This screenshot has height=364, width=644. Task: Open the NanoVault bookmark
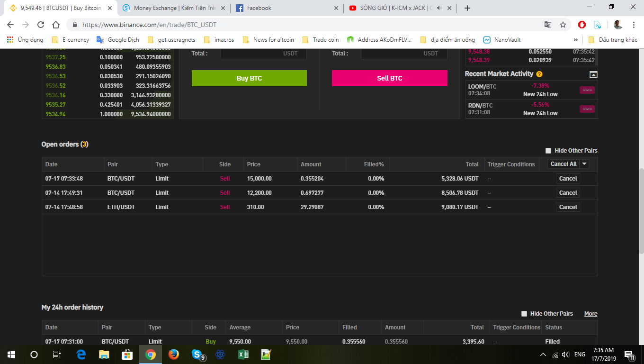[502, 40]
